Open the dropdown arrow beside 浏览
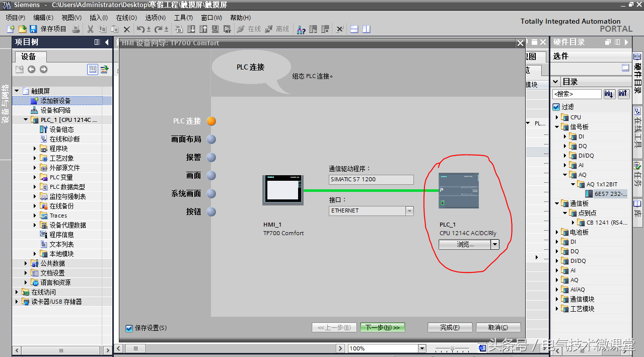Viewport: 644px width, 357px height. coord(494,244)
